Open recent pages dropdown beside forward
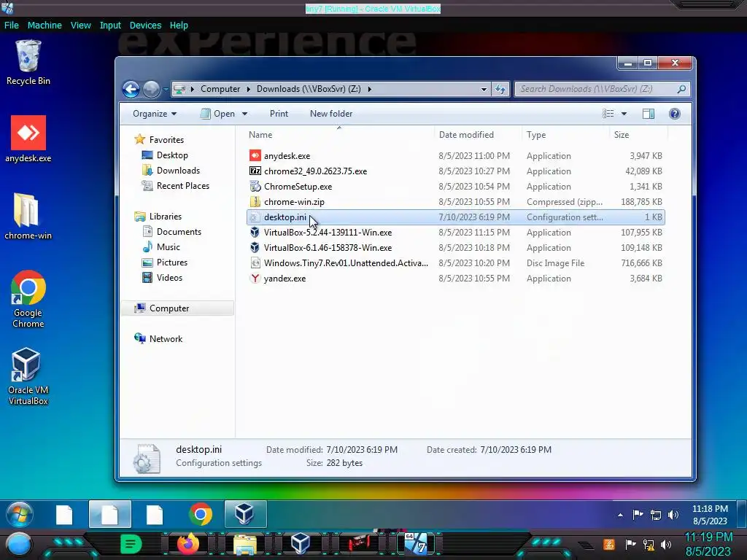747x560 pixels. [x=166, y=89]
